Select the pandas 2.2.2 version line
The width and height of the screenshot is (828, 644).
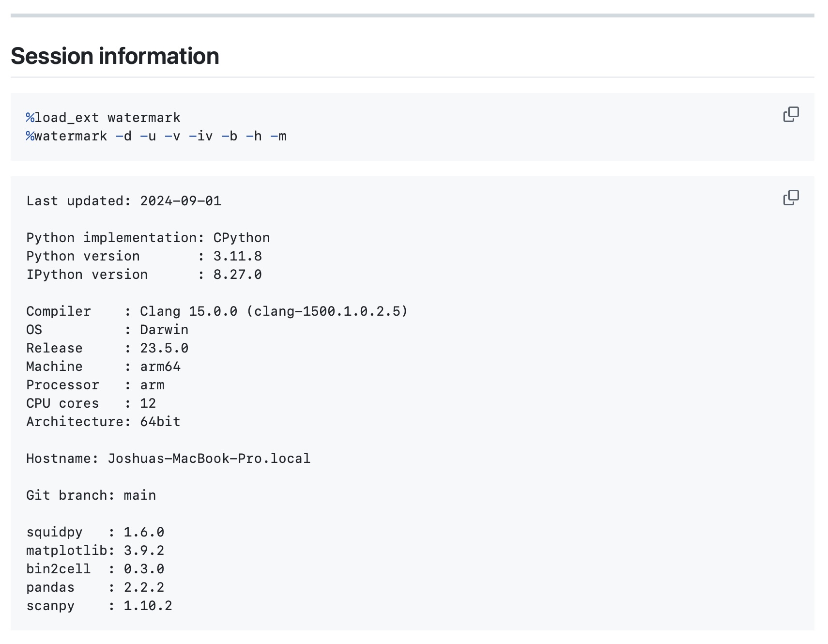click(x=95, y=587)
